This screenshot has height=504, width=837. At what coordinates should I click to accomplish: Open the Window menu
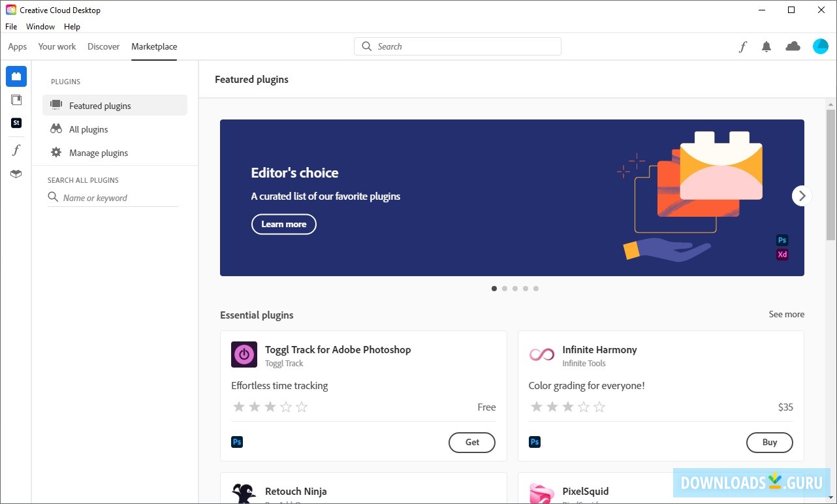pos(40,27)
